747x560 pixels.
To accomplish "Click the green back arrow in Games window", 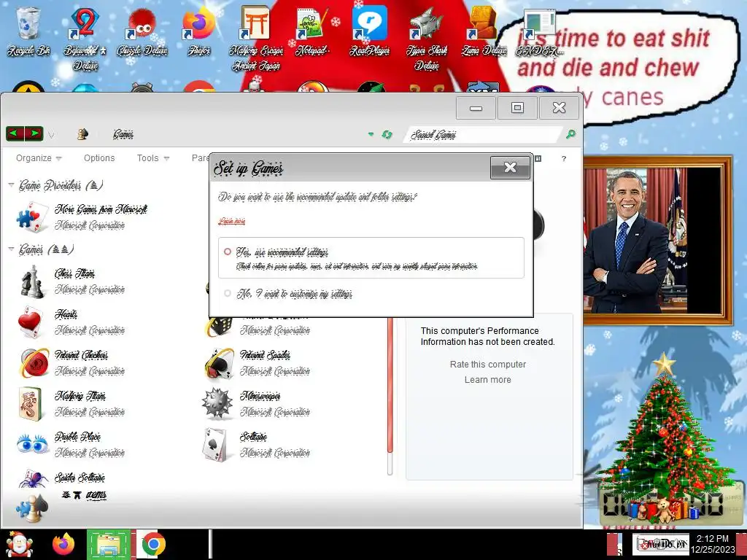I will click(x=15, y=134).
